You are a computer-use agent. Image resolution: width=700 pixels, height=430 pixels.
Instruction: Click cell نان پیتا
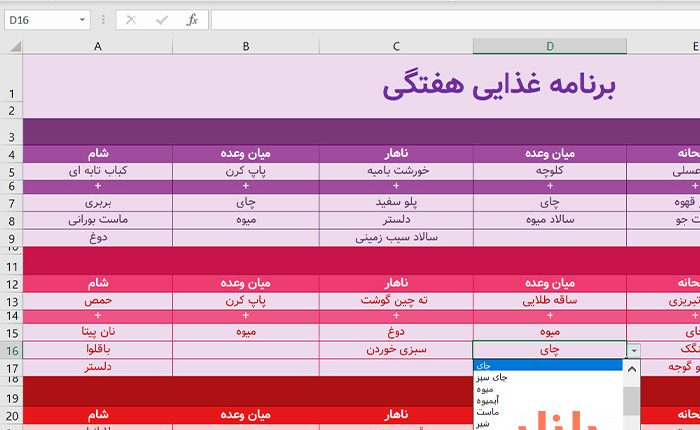(x=98, y=332)
